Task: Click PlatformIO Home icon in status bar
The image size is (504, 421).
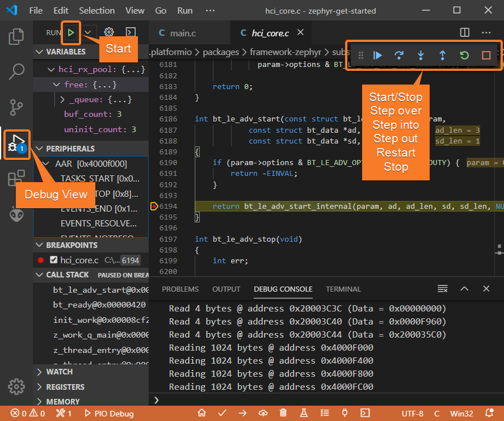Action: pos(202,413)
